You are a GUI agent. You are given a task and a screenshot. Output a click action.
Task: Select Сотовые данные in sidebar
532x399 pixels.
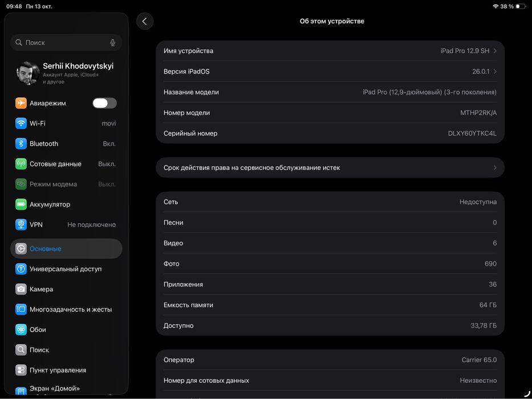[x=66, y=164]
